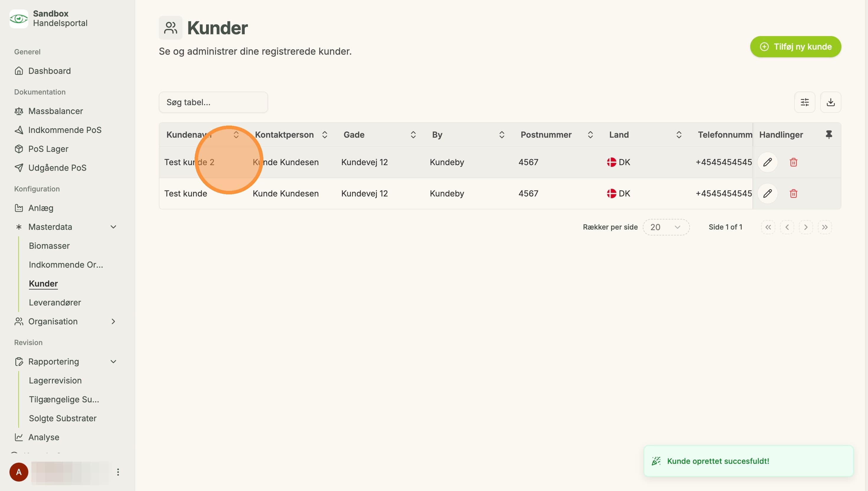
Task: Edit the Test kunde row
Action: click(768, 194)
